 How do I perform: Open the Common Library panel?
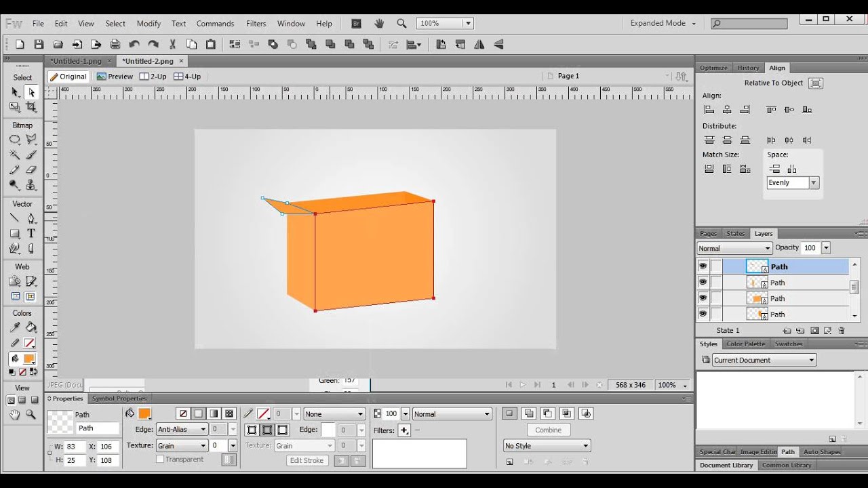coord(787,465)
